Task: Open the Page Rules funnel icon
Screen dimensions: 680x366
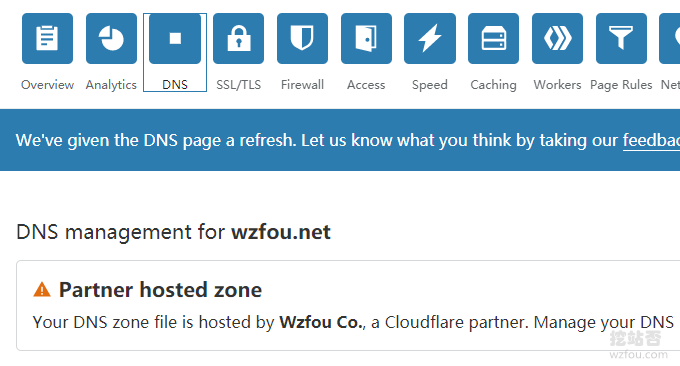Action: pos(621,39)
